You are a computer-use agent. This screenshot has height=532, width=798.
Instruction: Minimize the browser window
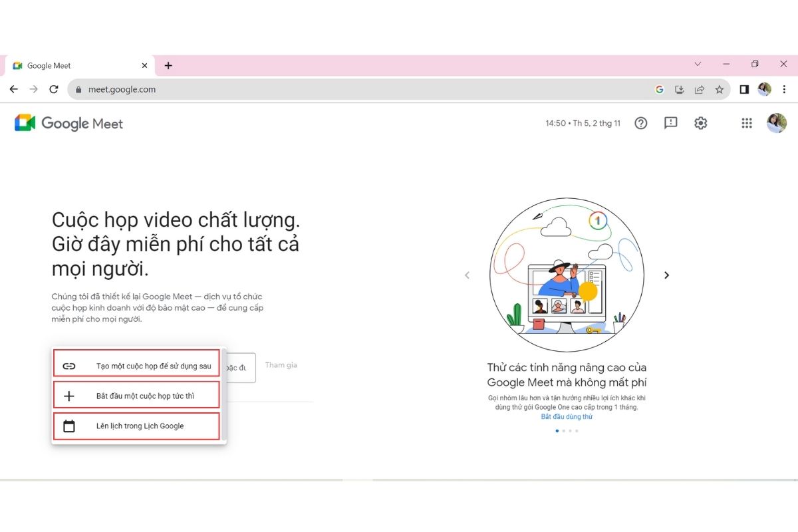click(726, 65)
